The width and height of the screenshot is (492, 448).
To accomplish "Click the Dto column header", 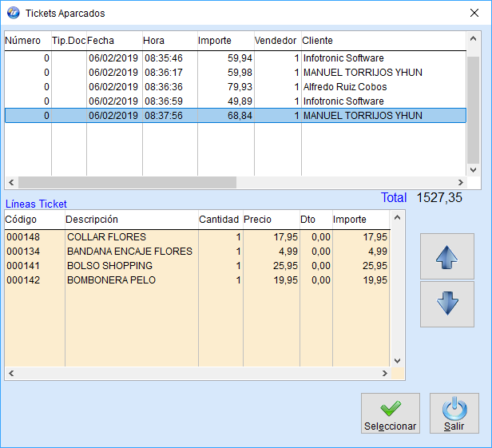I will (316, 220).
